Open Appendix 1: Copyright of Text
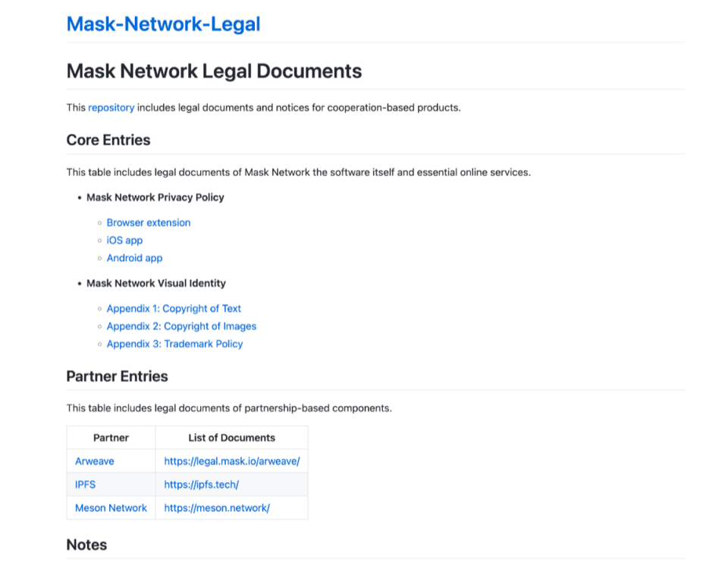 (x=174, y=309)
